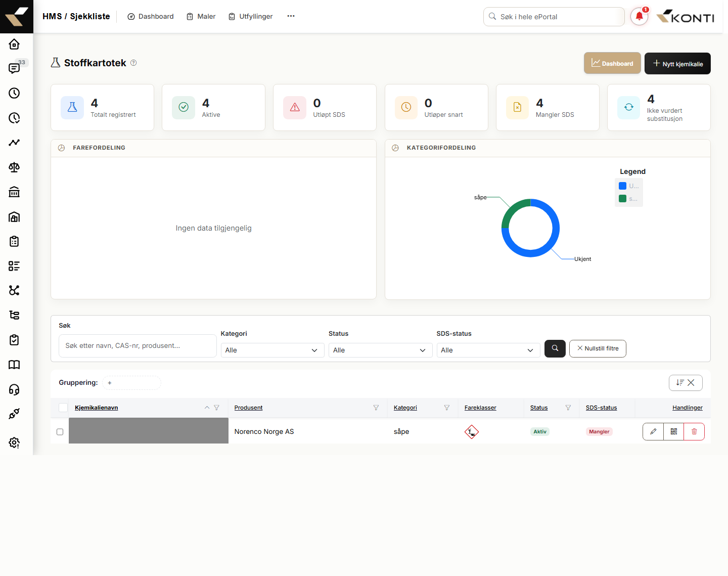Image resolution: width=728 pixels, height=576 pixels.
Task: Sort by Kjemikalienavn column header
Action: pyautogui.click(x=96, y=408)
